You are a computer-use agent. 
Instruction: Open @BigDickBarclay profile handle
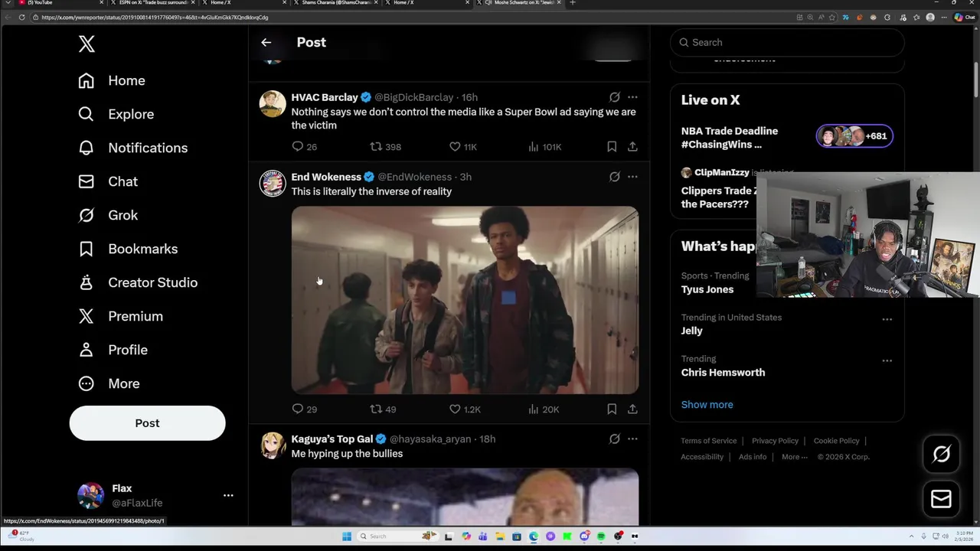[x=413, y=97]
